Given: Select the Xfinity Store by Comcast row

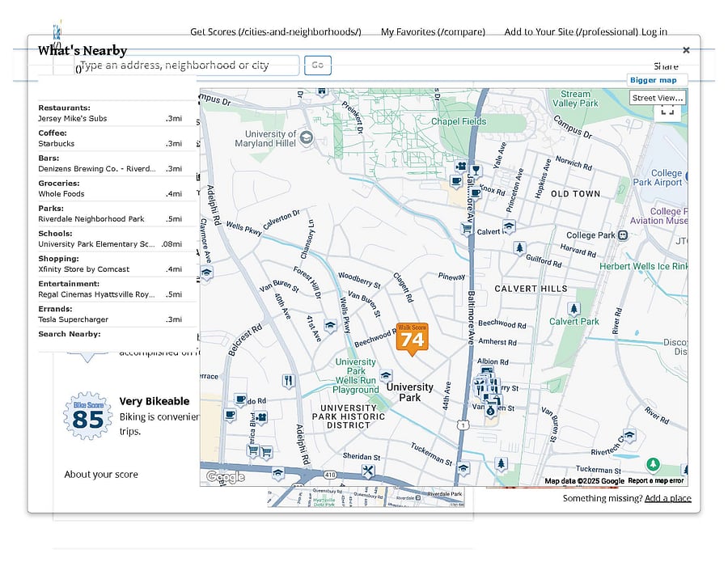Looking at the screenshot, I should [x=111, y=268].
